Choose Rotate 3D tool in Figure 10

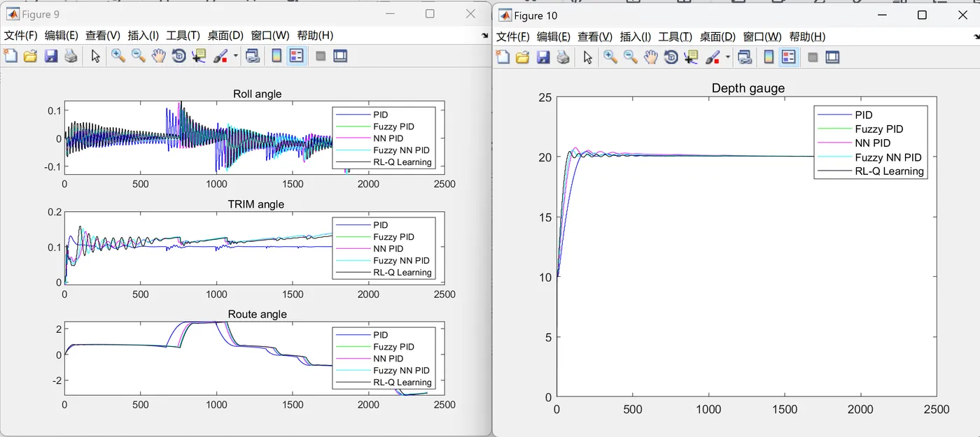(671, 57)
